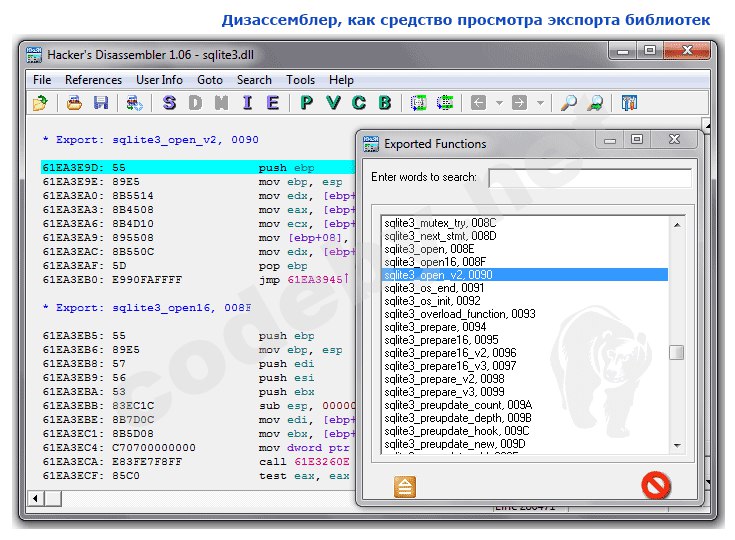The width and height of the screenshot is (735, 540).
Task: Open the References menu
Action: (93, 80)
